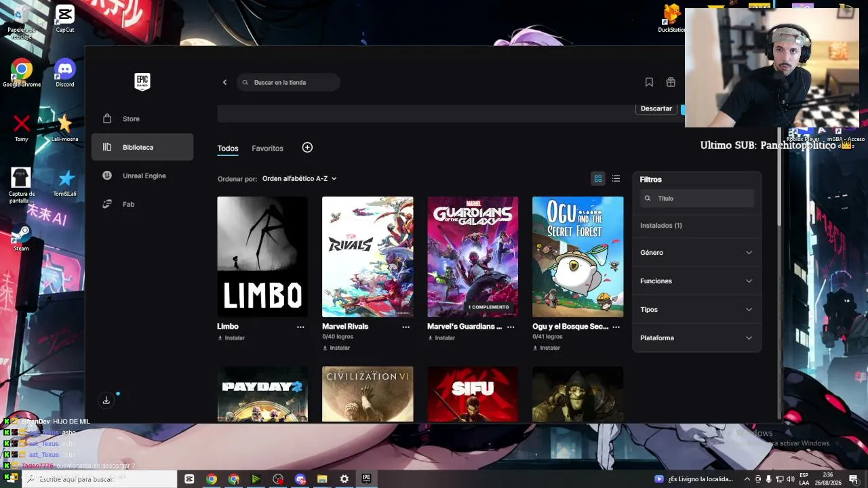Expand the Funciones filter
The image size is (868, 488).
coord(696,281)
